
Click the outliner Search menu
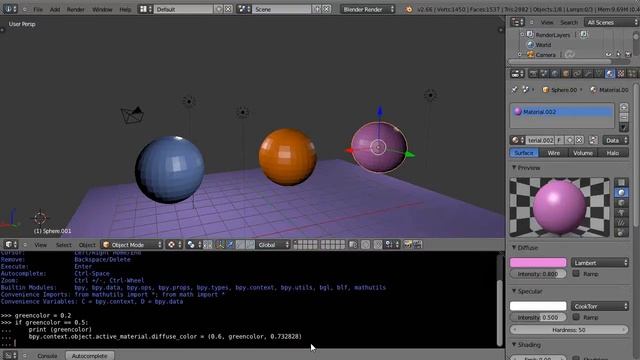569,22
